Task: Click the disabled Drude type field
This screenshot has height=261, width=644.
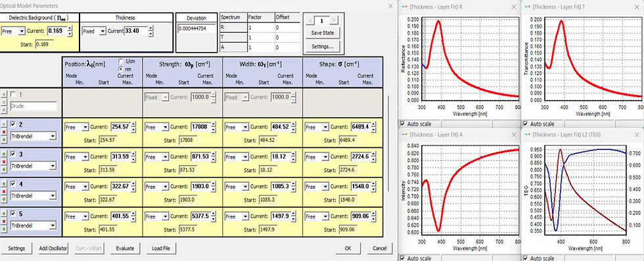Action: click(34, 107)
